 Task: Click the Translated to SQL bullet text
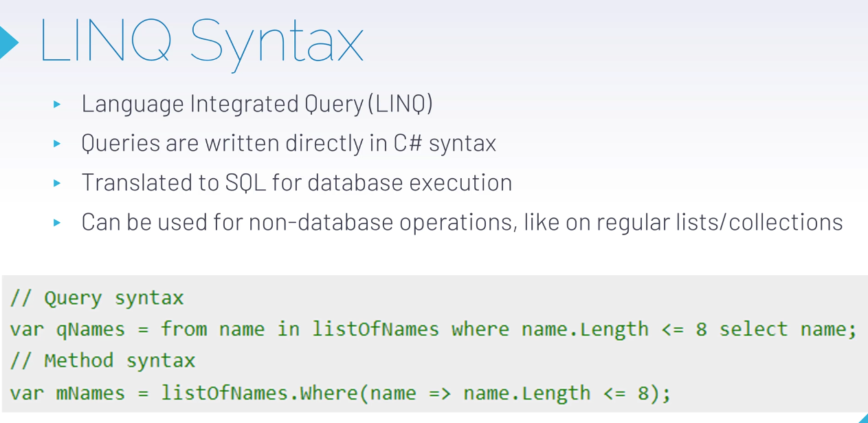[296, 183]
